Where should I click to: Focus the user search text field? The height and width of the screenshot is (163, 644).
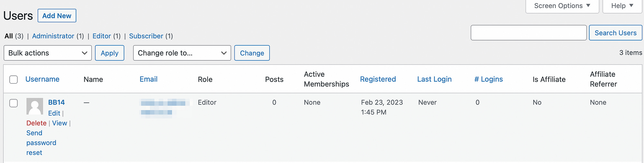[528, 33]
